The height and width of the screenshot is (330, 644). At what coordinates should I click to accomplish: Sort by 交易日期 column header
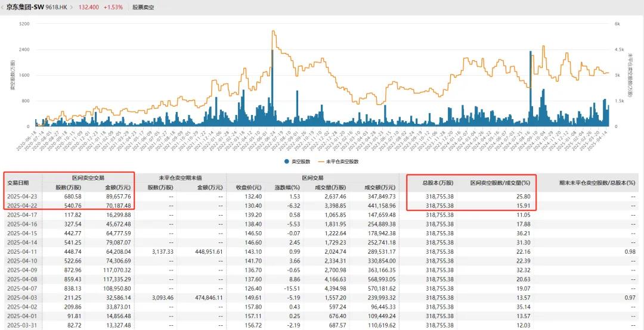[x=23, y=183]
